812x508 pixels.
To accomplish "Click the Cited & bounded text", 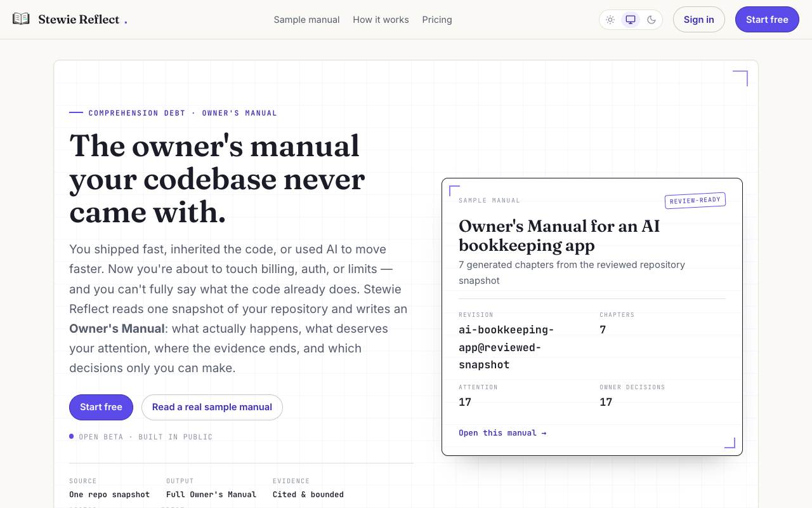I will coord(308,494).
